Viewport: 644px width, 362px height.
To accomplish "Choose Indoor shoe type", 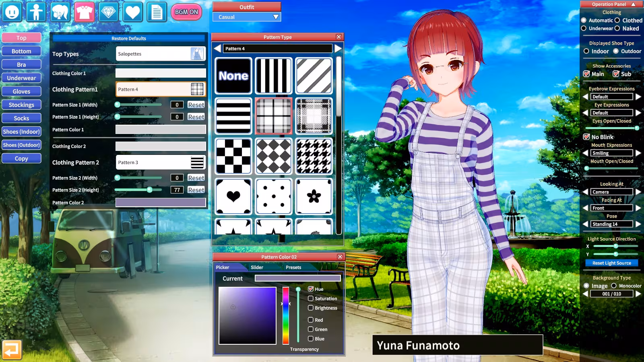I will click(x=586, y=51).
